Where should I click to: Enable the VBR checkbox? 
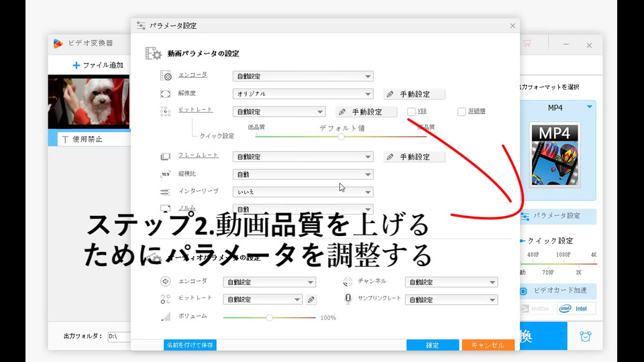411,111
